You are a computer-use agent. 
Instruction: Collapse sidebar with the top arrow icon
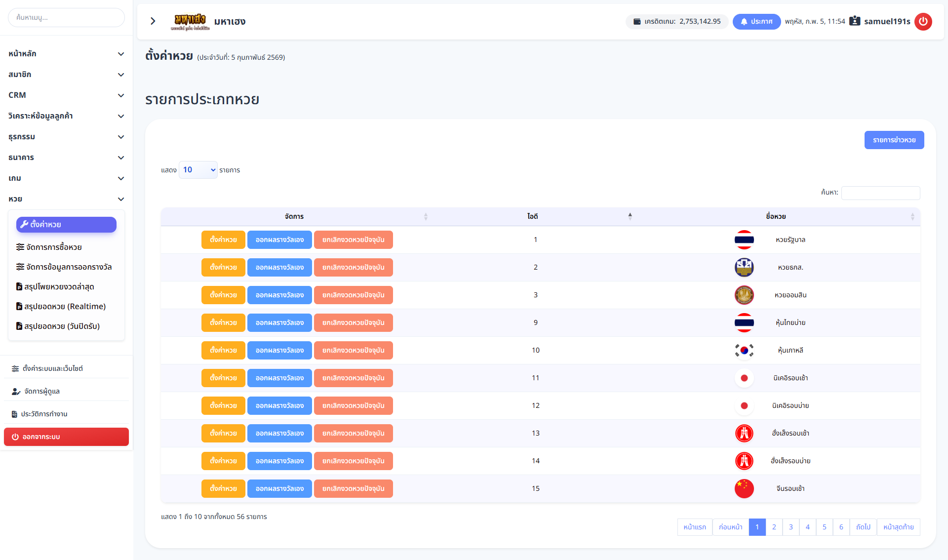pos(153,21)
